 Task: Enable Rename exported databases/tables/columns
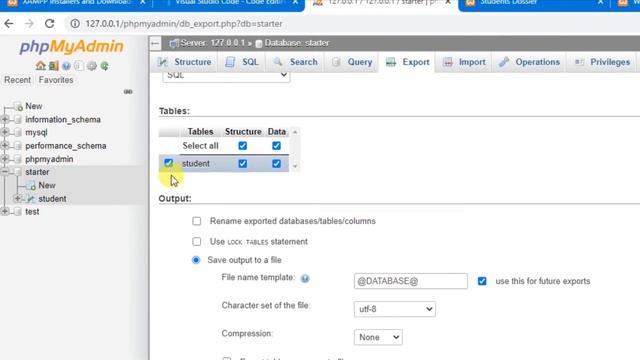click(x=197, y=221)
